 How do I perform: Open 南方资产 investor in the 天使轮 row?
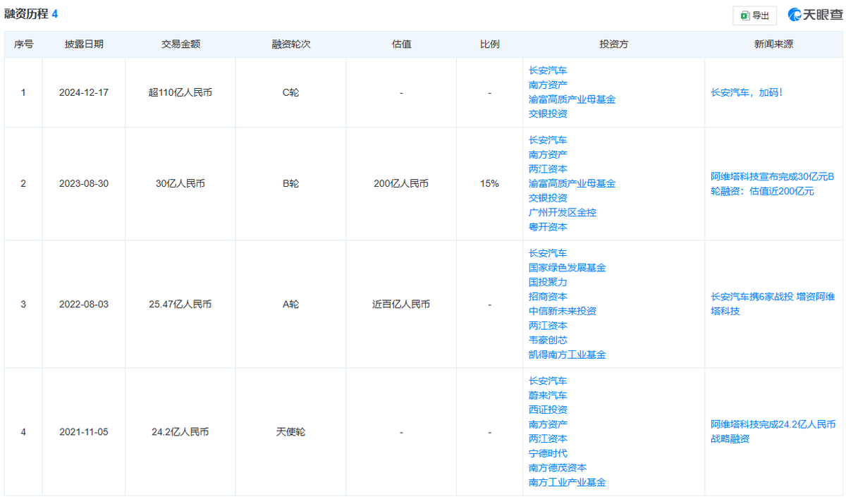548,424
